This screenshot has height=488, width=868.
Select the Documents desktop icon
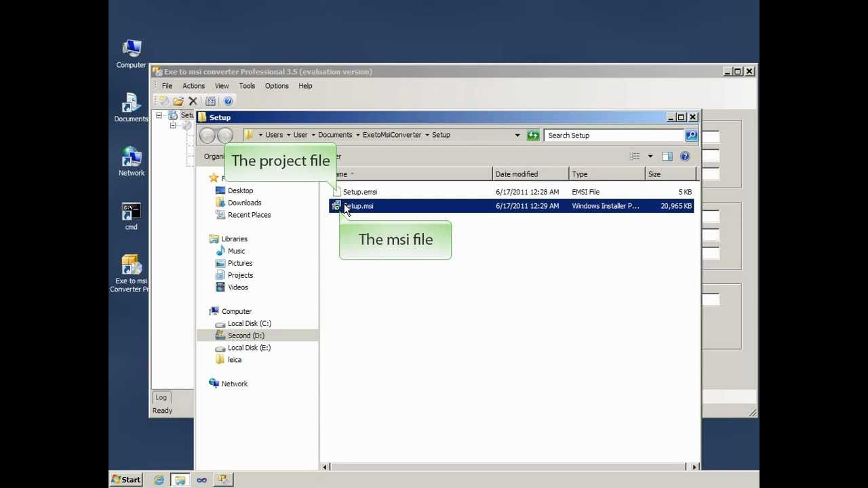(131, 108)
